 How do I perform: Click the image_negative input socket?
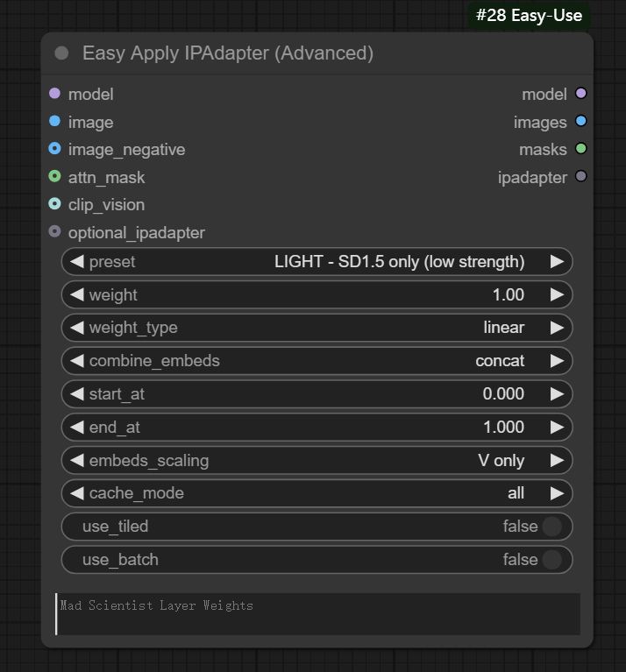54,149
